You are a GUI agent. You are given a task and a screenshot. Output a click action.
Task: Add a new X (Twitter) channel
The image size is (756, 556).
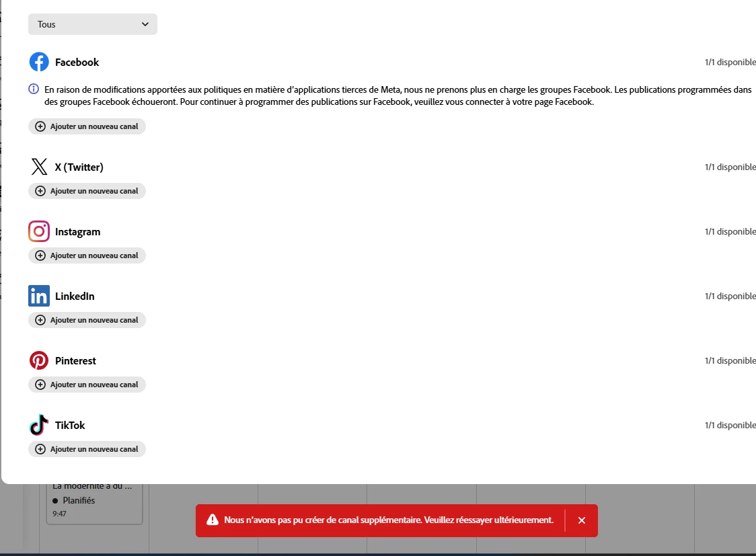87,191
